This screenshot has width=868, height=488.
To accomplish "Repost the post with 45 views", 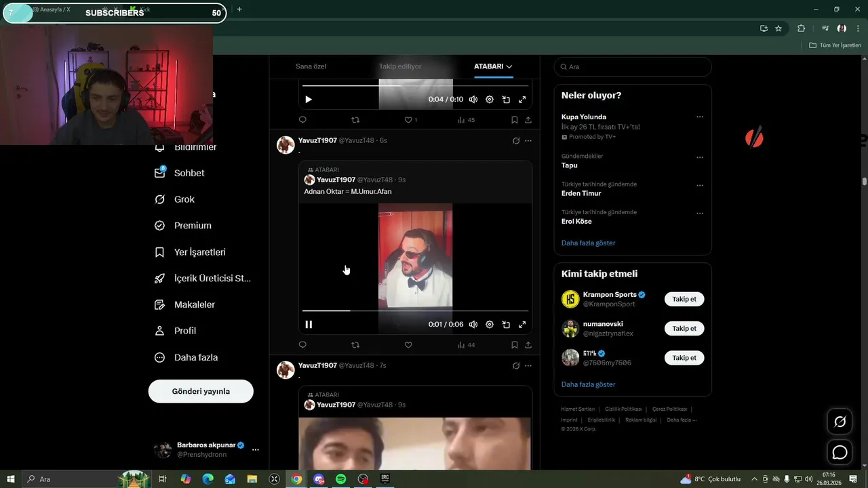I will click(x=355, y=120).
